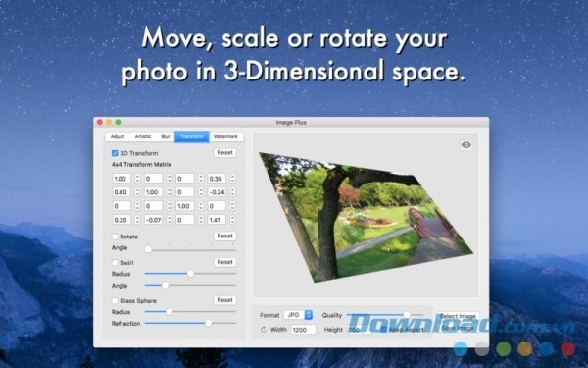Click the stepper next to -0.07
The image size is (588, 368).
[x=170, y=220]
